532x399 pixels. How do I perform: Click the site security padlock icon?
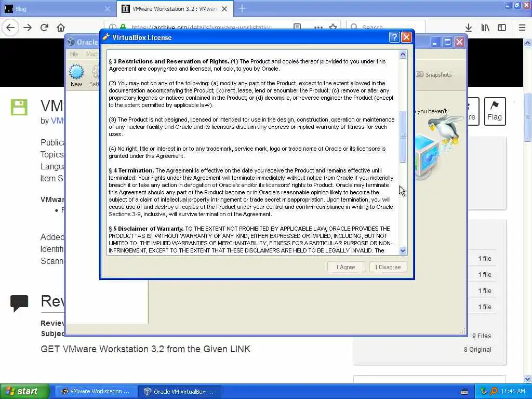[x=123, y=27]
